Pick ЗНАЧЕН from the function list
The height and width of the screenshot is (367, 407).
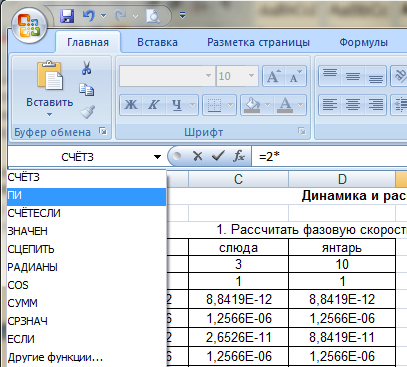click(86, 231)
